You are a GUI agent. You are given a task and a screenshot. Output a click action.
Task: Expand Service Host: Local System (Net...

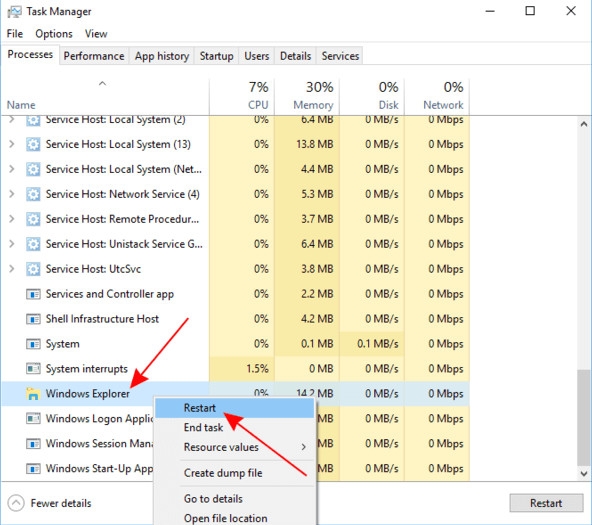pyautogui.click(x=12, y=169)
